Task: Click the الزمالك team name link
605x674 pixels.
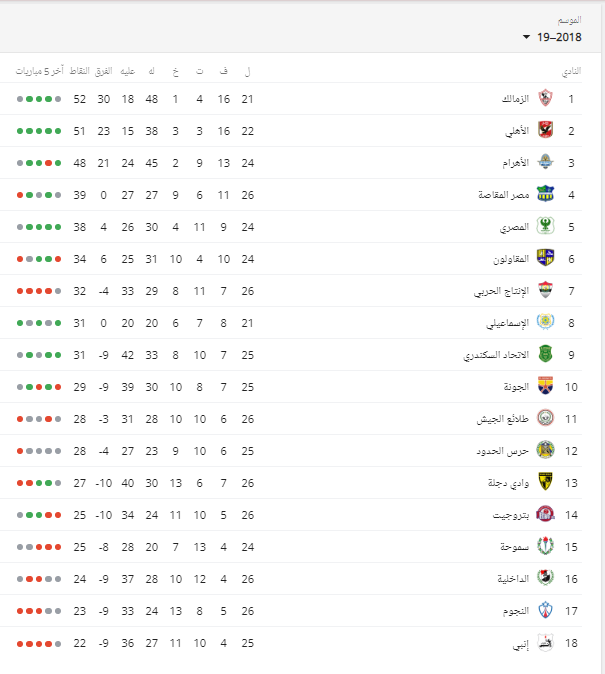Action: 515,99
